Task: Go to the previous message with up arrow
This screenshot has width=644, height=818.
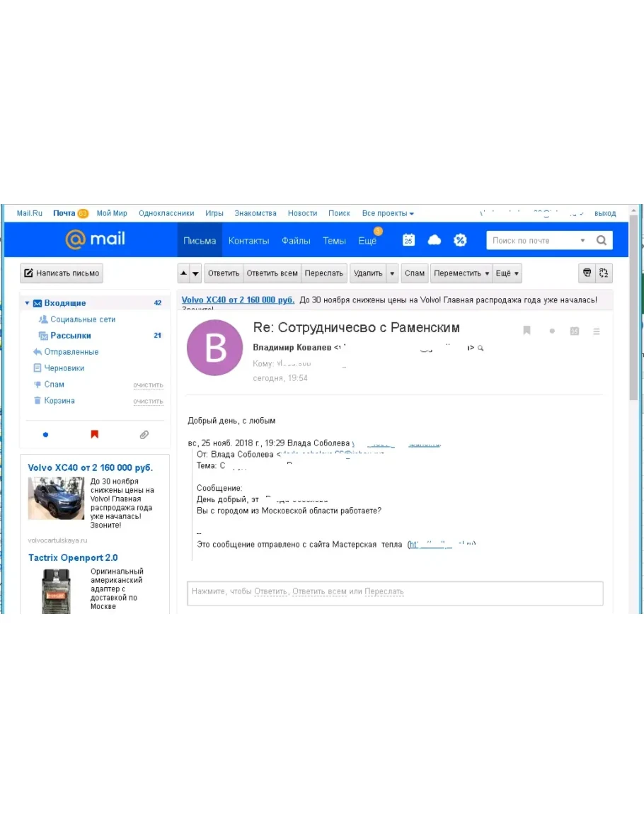Action: [183, 273]
